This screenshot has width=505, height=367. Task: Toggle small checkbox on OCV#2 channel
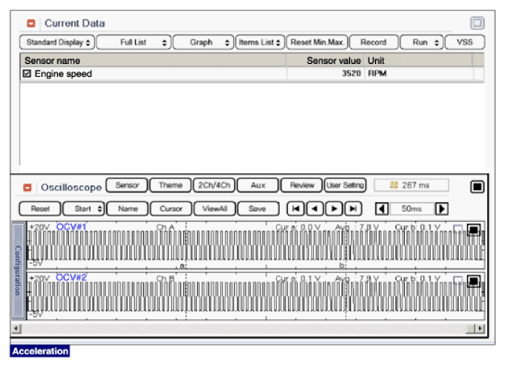tap(458, 279)
